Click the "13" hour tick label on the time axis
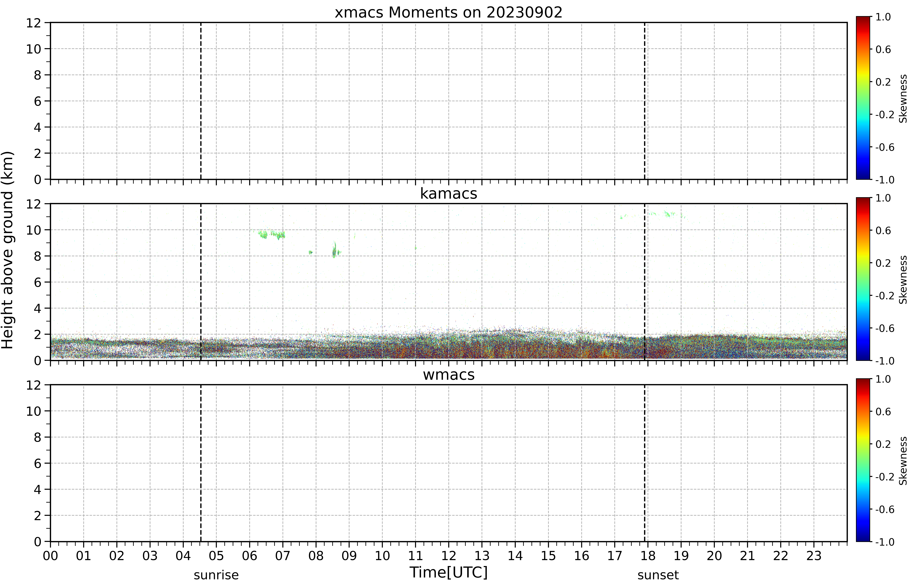 [482, 556]
